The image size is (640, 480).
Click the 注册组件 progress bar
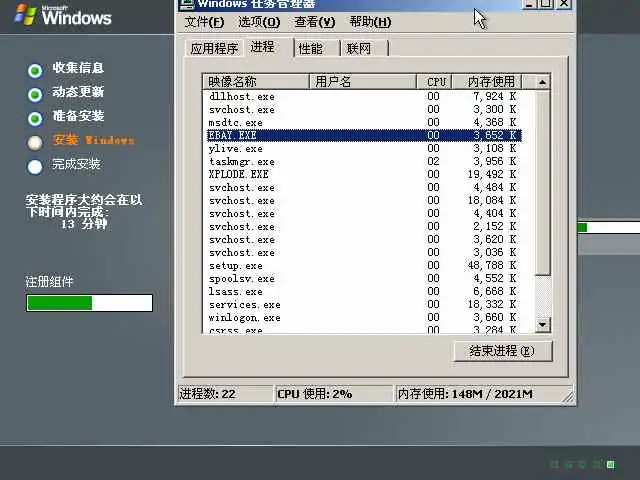coord(89,303)
